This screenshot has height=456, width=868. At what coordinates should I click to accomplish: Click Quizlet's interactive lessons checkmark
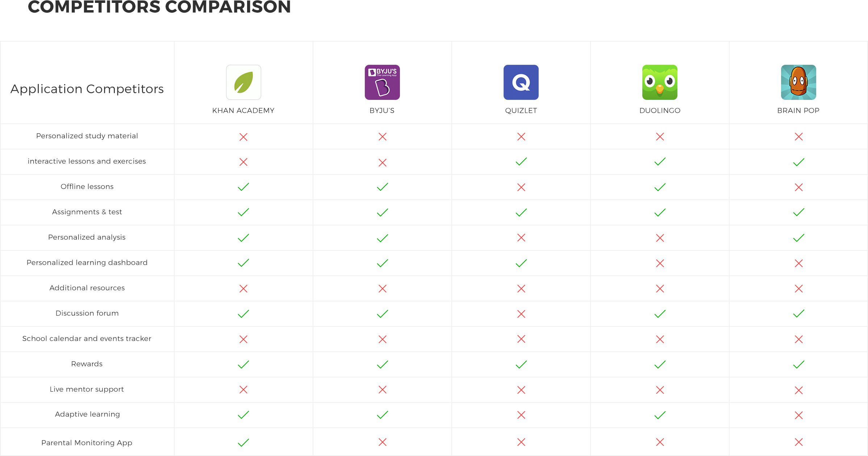point(521,161)
